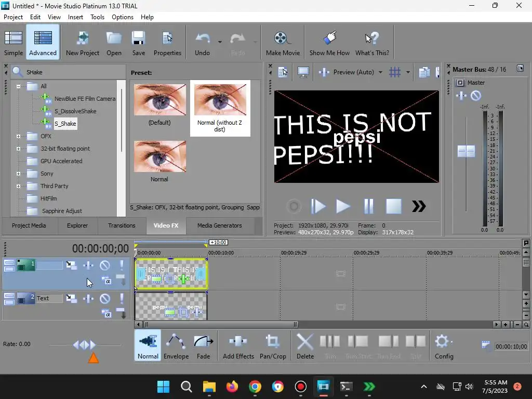532x399 pixels.
Task: Open the Edit menu
Action: tap(35, 17)
